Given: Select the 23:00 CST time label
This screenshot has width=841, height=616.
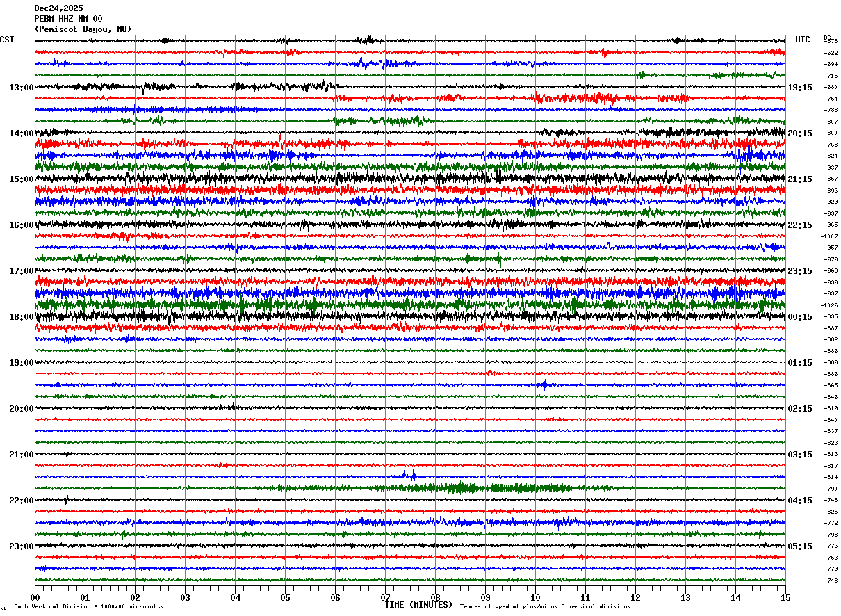Looking at the screenshot, I should point(22,546).
